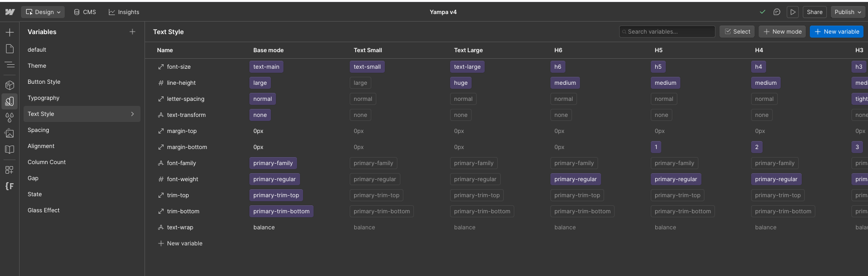Open the Pages panel icon
868x276 pixels.
[10, 49]
